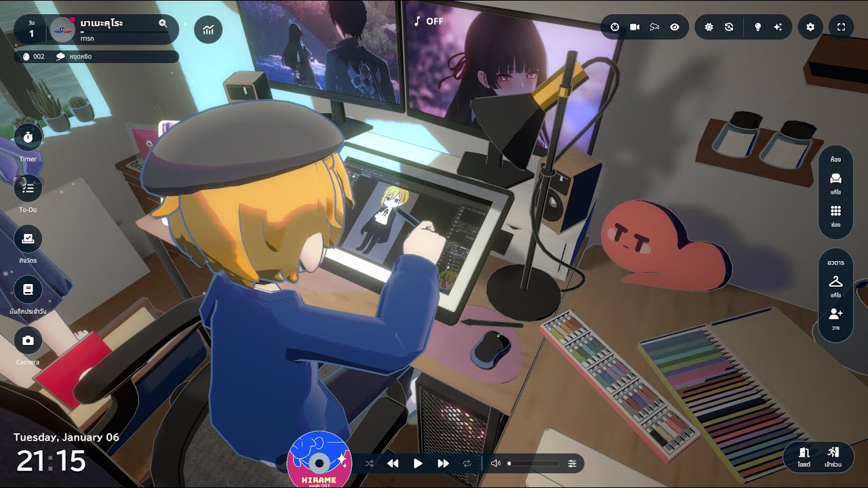
Task: Open the Camera mode
Action: (x=28, y=340)
